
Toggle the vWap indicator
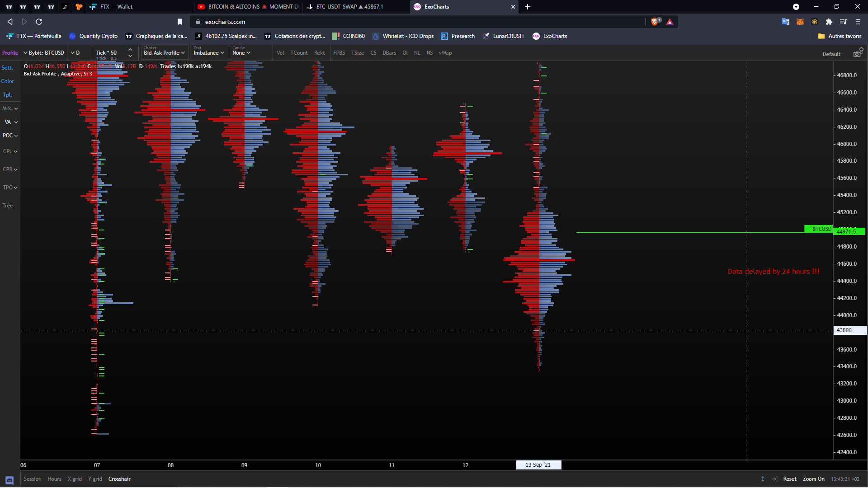click(445, 53)
